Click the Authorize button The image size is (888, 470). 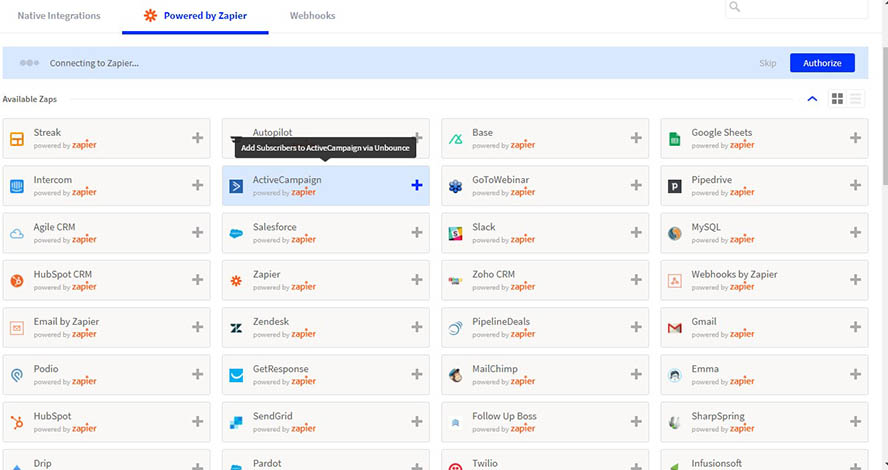[x=822, y=63]
